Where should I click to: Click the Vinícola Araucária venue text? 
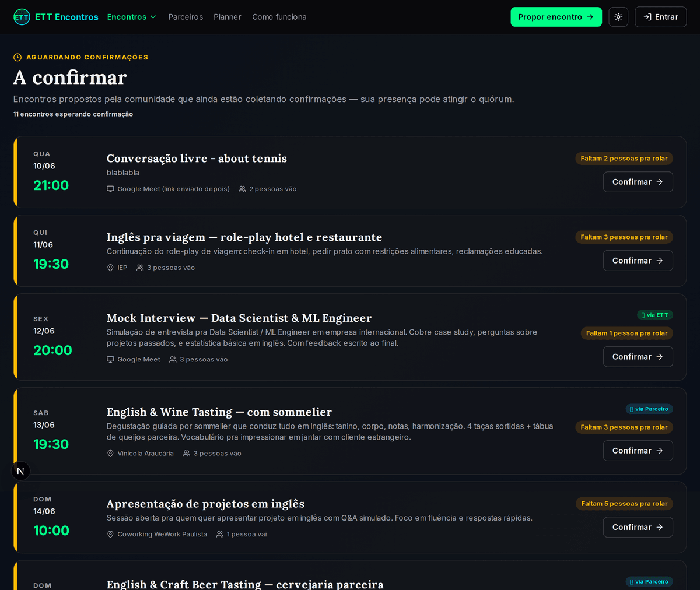(x=145, y=454)
